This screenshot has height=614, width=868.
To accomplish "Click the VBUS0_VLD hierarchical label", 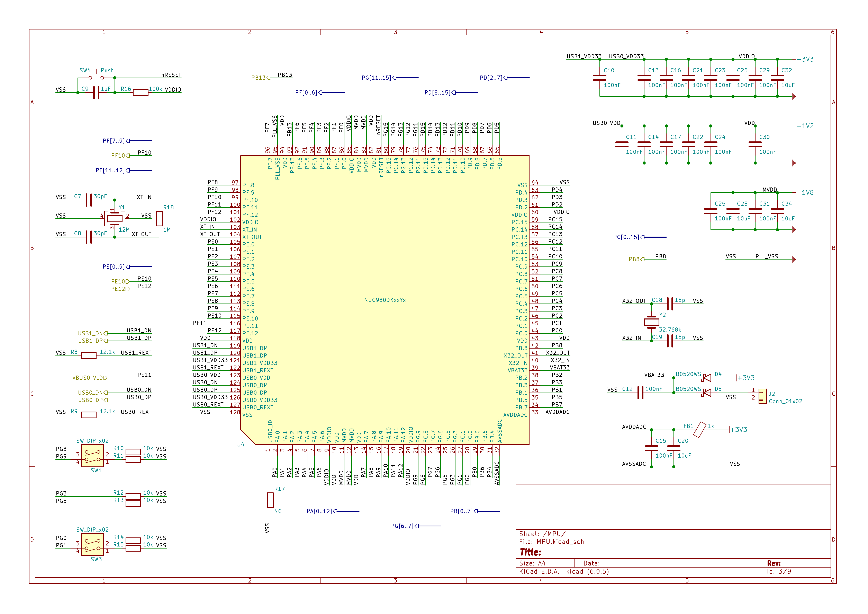I will 90,378.
